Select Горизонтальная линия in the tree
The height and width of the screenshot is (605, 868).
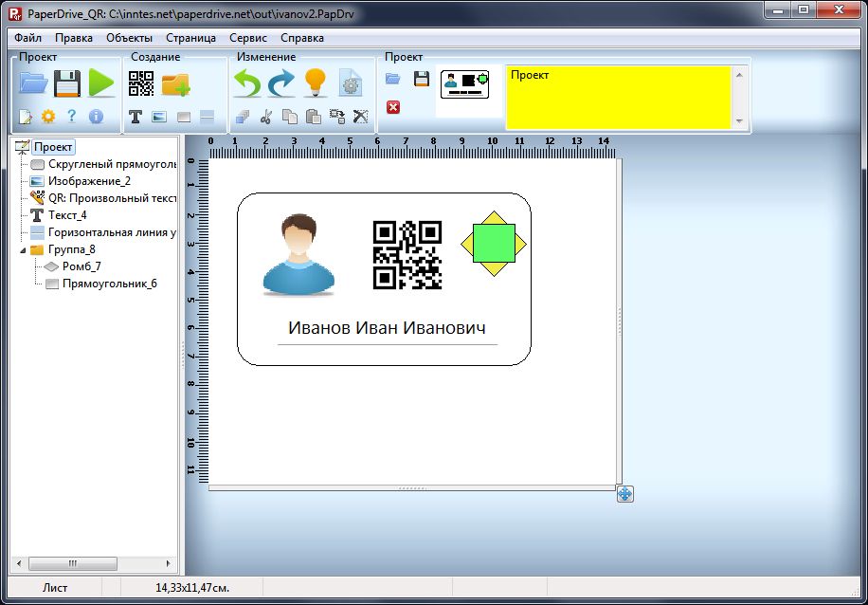[x=113, y=232]
